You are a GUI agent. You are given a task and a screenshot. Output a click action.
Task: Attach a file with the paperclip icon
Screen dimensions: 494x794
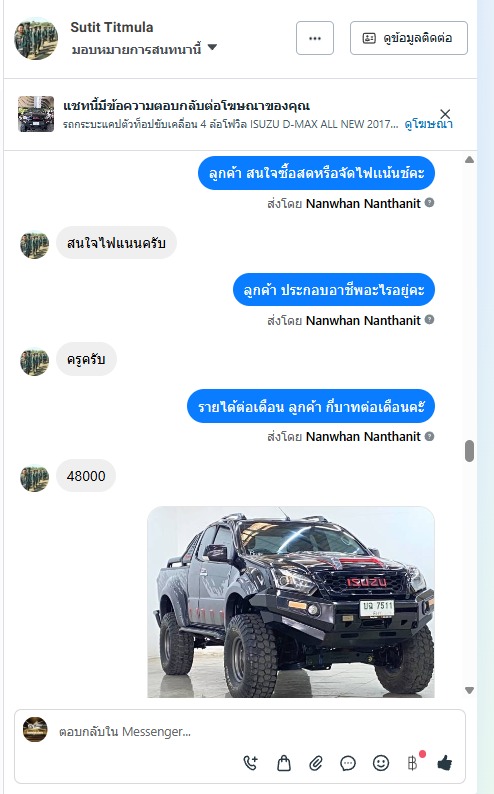coord(316,763)
